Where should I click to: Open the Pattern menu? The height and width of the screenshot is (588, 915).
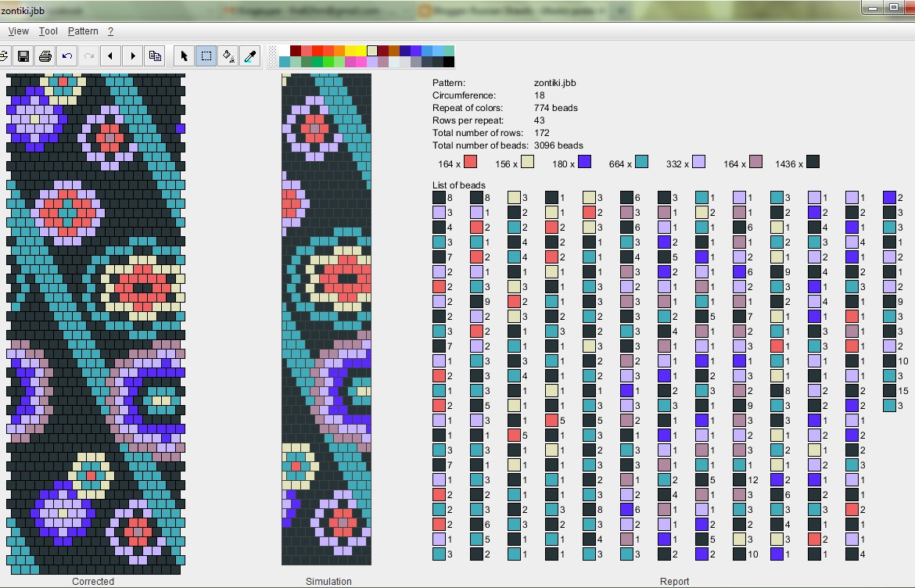(83, 31)
